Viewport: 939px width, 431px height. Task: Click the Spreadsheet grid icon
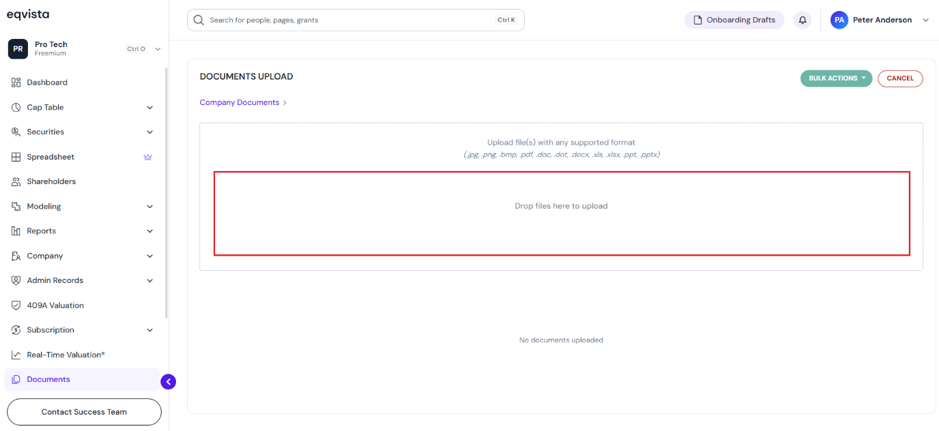(x=16, y=157)
